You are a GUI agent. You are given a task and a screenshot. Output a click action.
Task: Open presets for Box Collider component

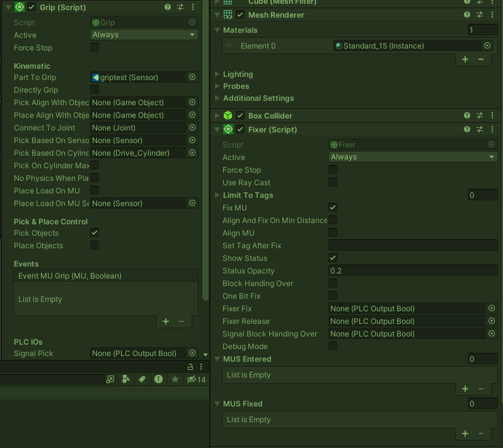[480, 115]
